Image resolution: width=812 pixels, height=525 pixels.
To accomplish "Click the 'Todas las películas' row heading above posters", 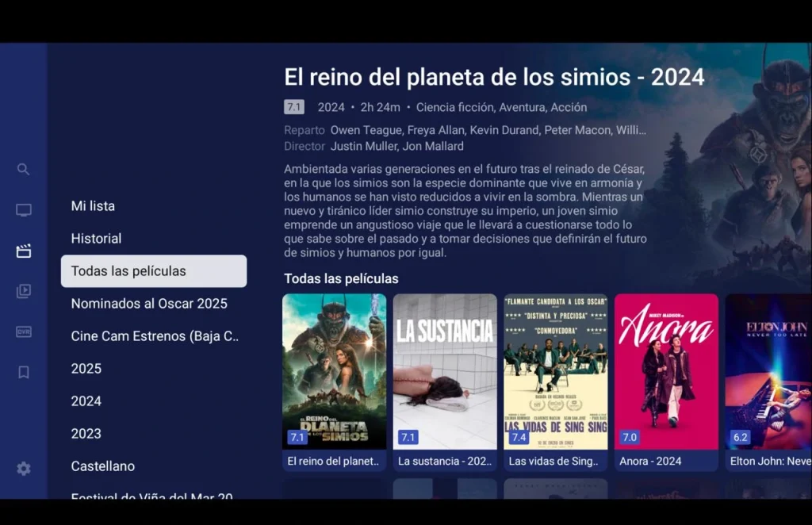I will 341,278.
